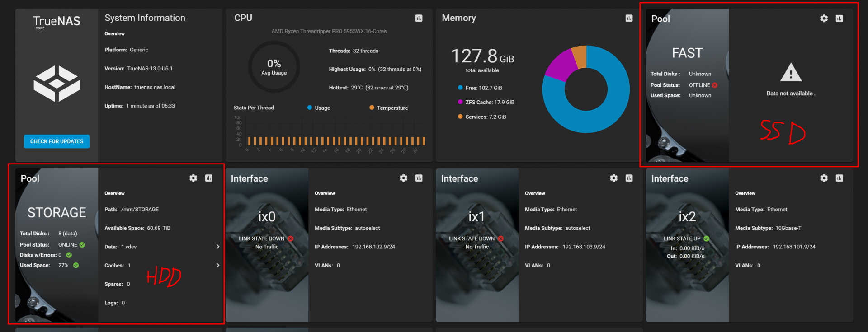The width and height of the screenshot is (868, 332).
Task: Click the ix2 Media Subtype 10Gbase-T text
Action: tap(768, 228)
